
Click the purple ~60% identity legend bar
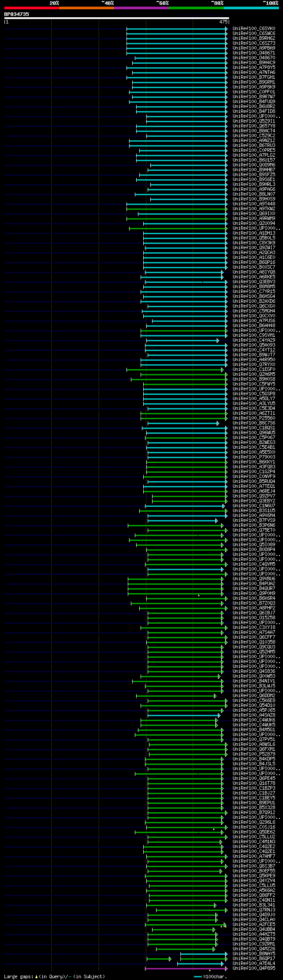[141, 8]
